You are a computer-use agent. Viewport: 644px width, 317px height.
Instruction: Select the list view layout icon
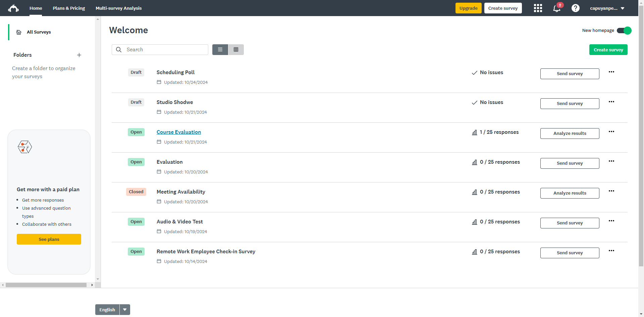coord(220,50)
